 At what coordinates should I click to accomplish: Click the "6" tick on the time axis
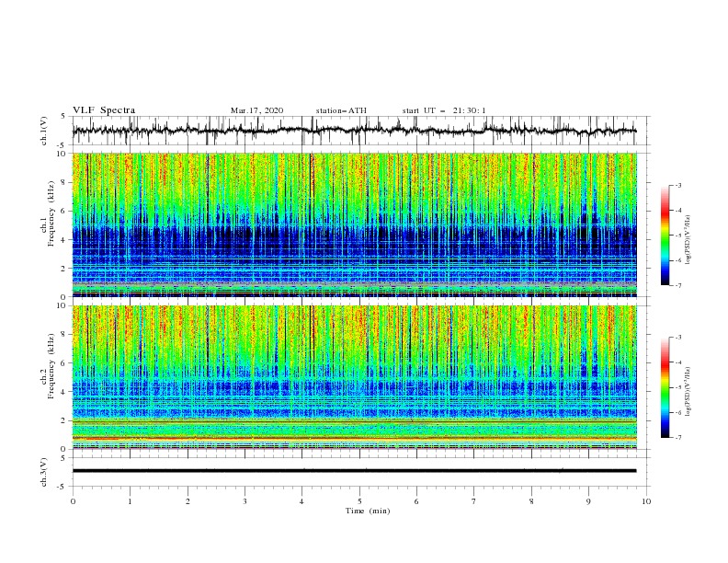(x=416, y=501)
